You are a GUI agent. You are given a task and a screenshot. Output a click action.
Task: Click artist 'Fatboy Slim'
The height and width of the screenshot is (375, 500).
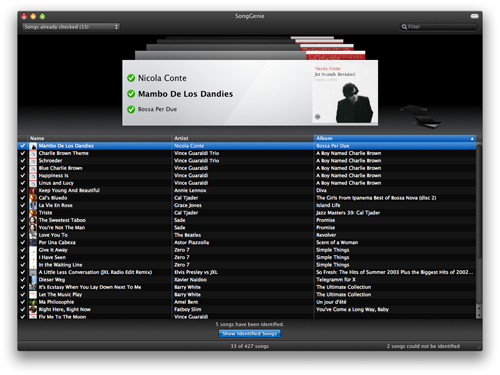coord(188,309)
